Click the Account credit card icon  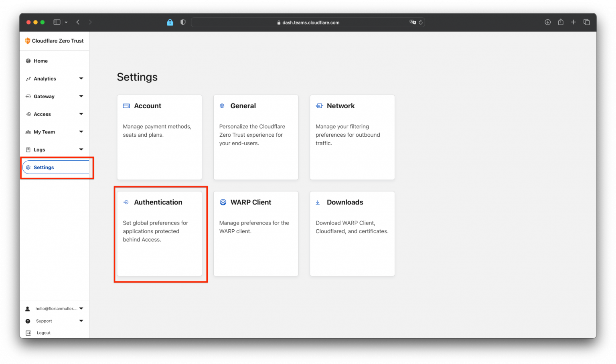coord(126,105)
